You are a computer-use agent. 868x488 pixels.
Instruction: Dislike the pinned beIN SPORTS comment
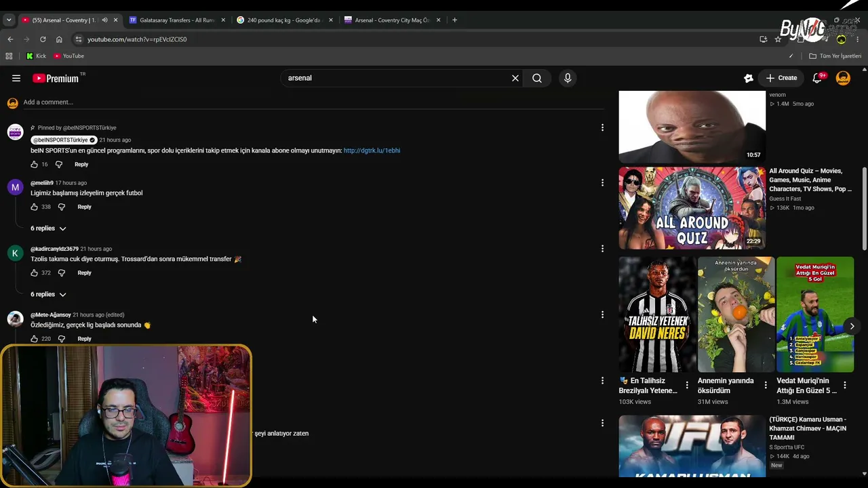[59, 165]
